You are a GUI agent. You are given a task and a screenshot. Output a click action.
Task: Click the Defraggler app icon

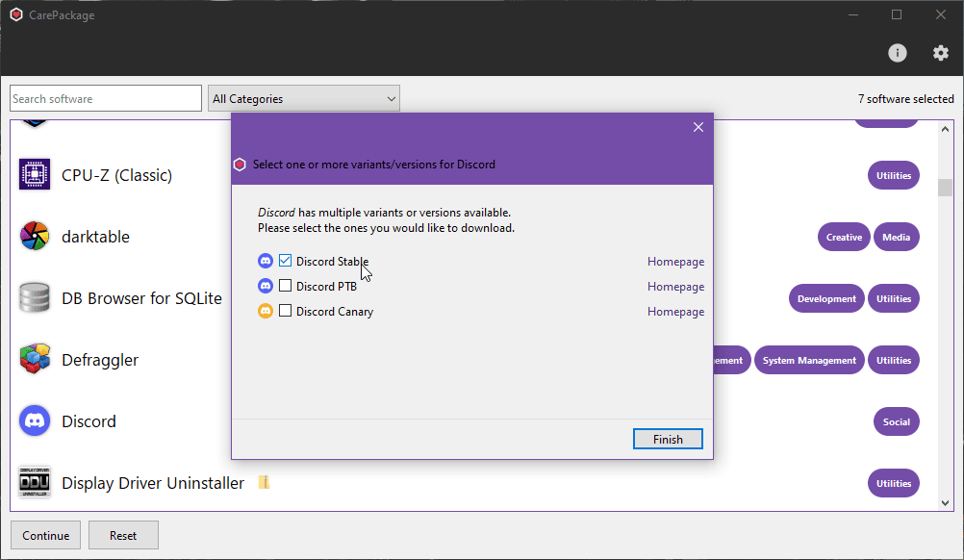(35, 359)
